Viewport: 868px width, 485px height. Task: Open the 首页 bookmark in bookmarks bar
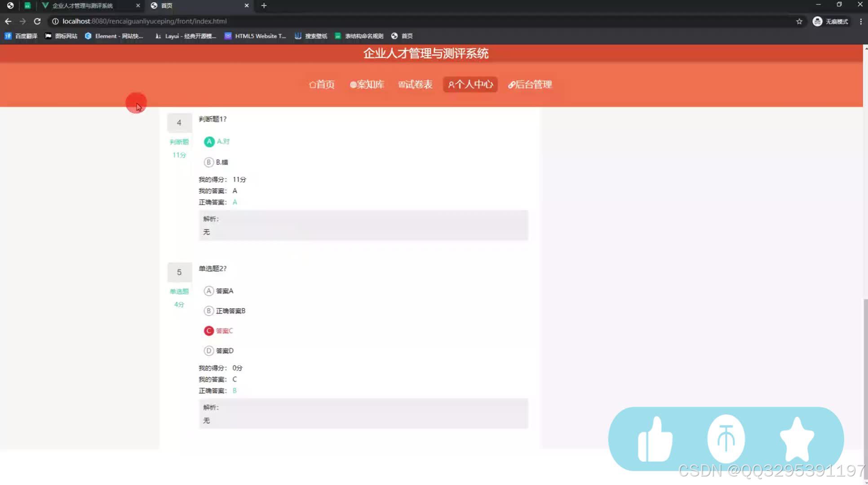click(x=402, y=36)
